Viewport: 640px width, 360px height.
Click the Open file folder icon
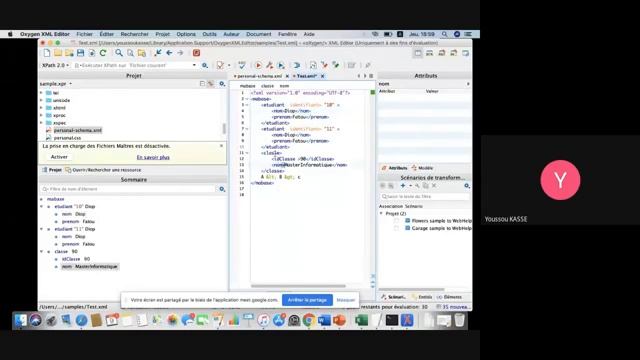coord(58,53)
